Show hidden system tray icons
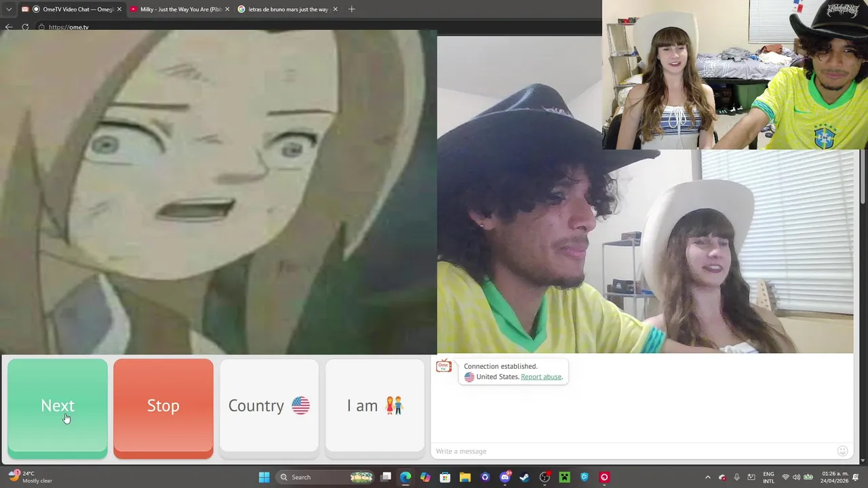 pyautogui.click(x=707, y=477)
